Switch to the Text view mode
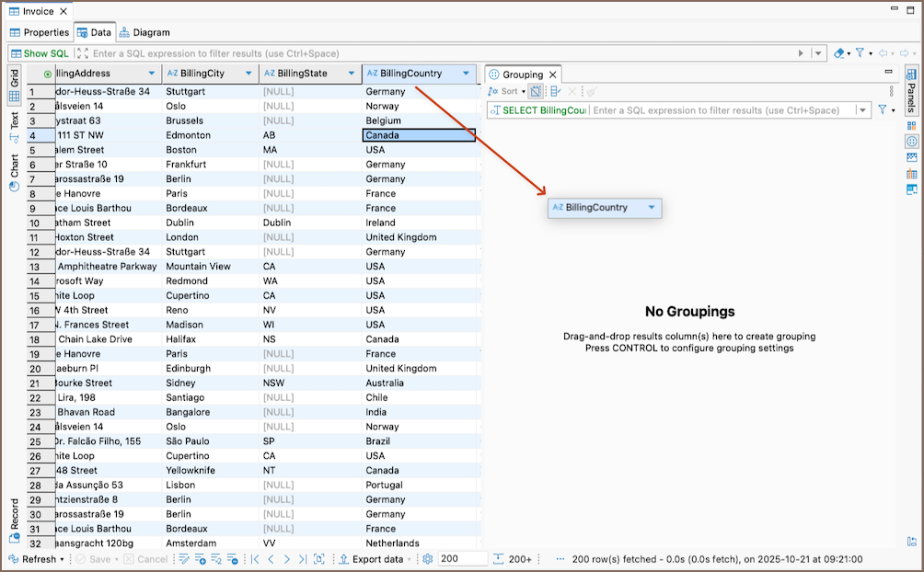 click(x=14, y=121)
